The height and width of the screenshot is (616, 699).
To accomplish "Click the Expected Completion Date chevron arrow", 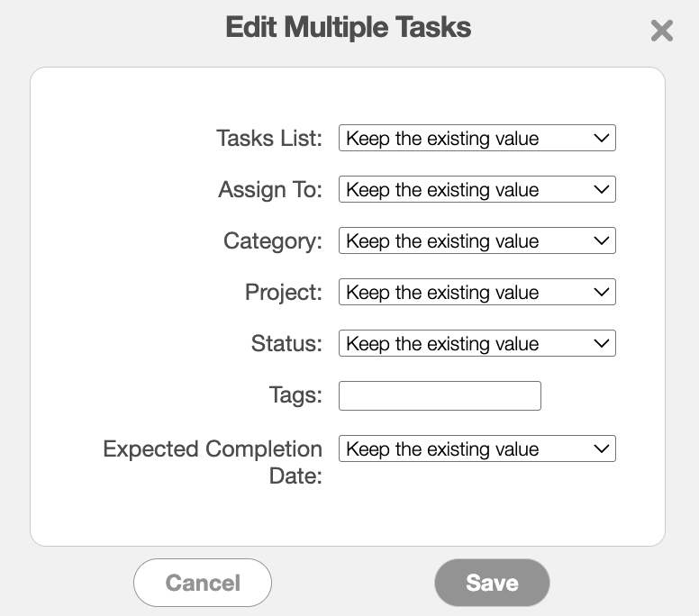I will [602, 448].
